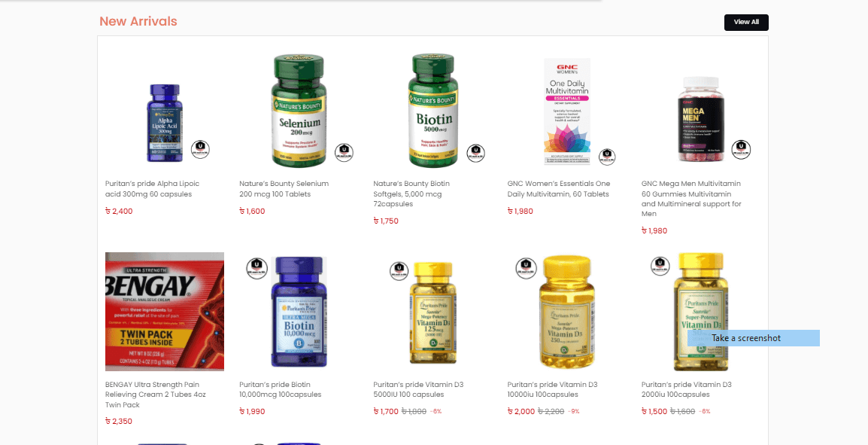Screen dimensions: 868x445
Task: Click circular badge icon on Mega Men product
Action: 741,148
